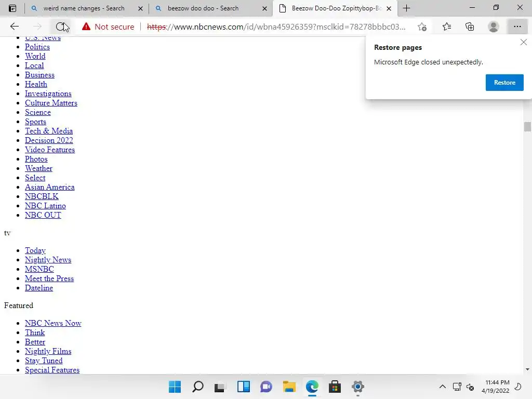Click the nbcnews.com address bar

coord(276,27)
